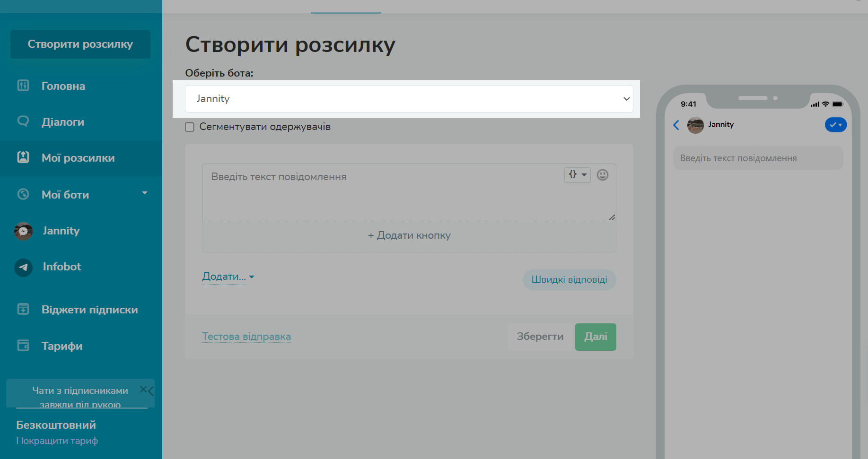Viewport: 868px width, 459px height.
Task: Expand the Мої боти menu arrow
Action: point(145,193)
